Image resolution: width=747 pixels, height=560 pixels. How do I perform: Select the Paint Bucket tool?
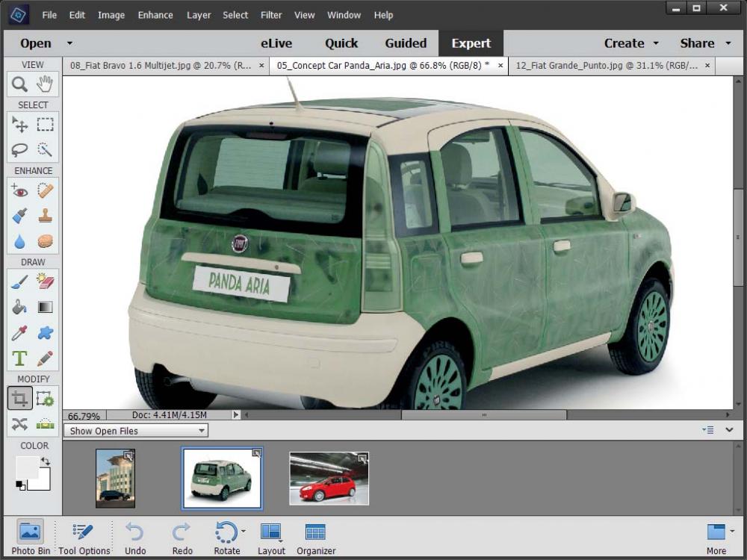(19, 307)
